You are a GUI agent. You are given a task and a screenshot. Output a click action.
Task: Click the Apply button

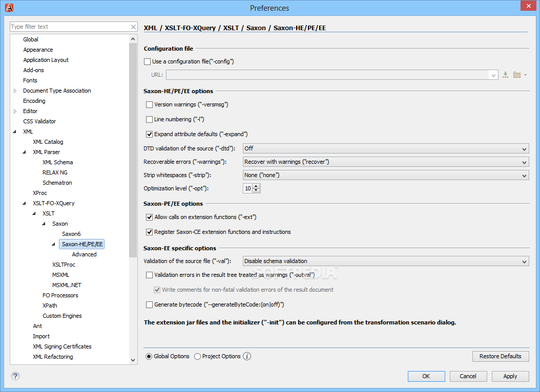pyautogui.click(x=510, y=376)
